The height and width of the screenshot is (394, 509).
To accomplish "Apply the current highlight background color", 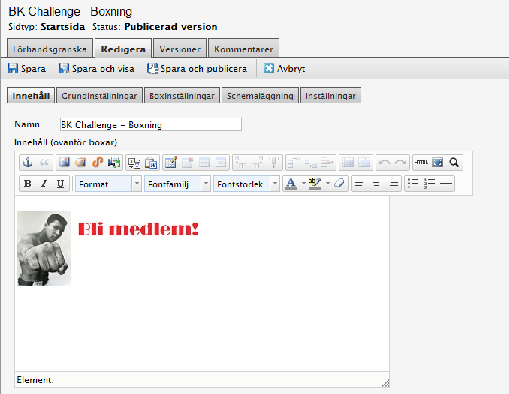I will (315, 183).
